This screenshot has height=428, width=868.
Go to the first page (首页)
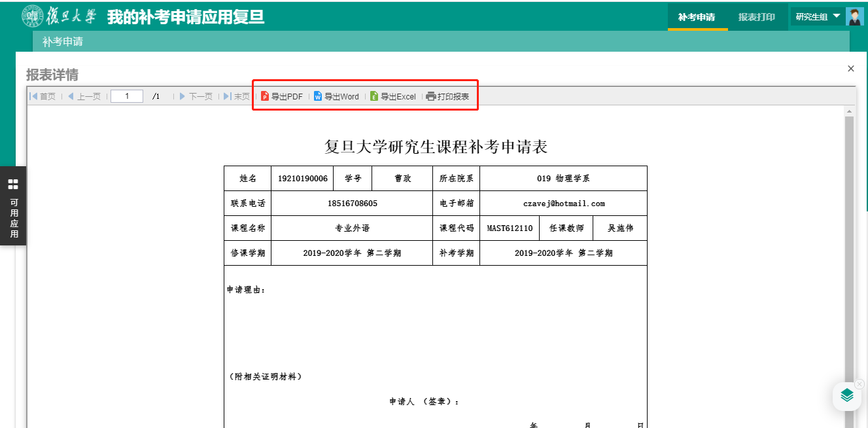point(43,96)
